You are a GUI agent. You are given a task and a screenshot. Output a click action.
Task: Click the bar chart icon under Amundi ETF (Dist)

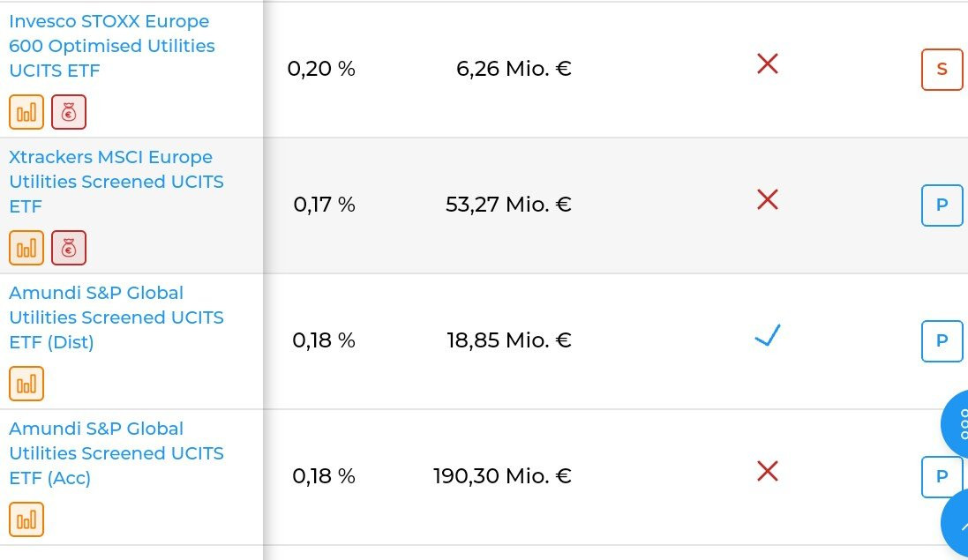(x=26, y=384)
